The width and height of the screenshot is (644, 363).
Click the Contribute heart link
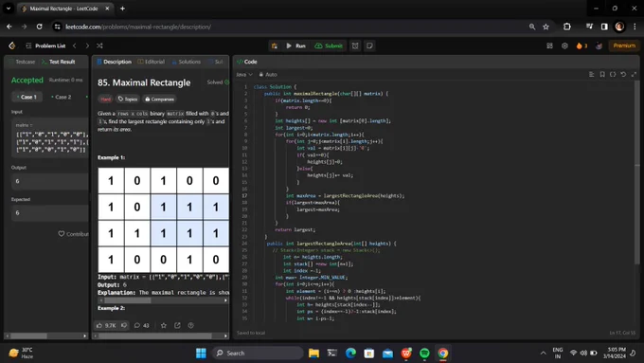pyautogui.click(x=73, y=234)
